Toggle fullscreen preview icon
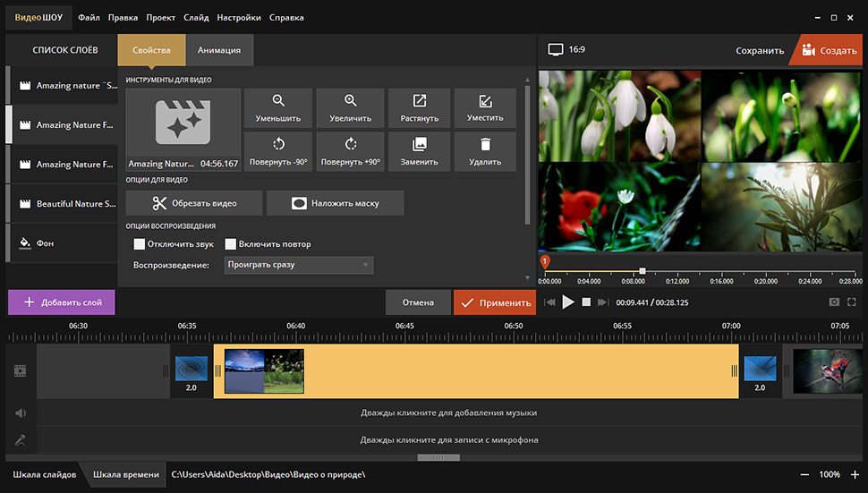 [x=852, y=302]
